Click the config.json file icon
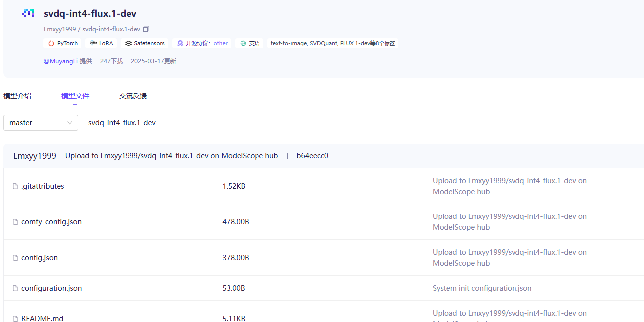The width and height of the screenshot is (644, 322). 15,258
